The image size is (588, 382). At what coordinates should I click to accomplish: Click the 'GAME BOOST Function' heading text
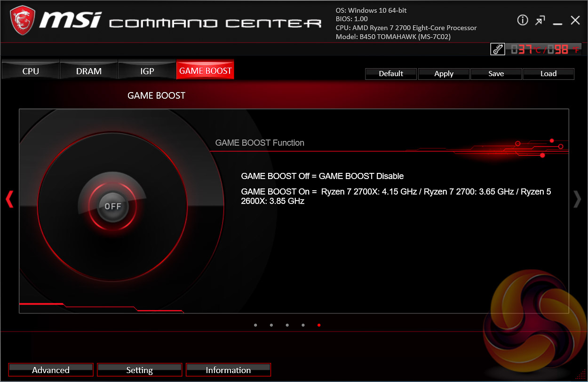[260, 143]
